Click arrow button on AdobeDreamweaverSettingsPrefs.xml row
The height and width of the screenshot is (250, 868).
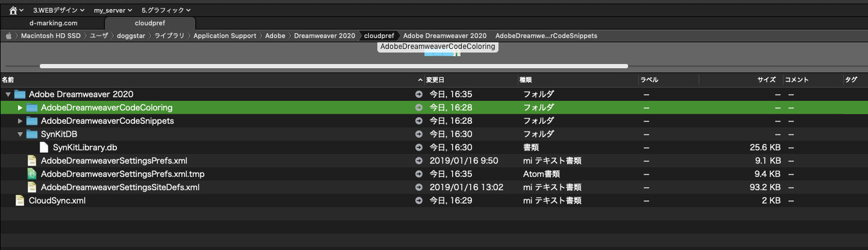pos(419,161)
